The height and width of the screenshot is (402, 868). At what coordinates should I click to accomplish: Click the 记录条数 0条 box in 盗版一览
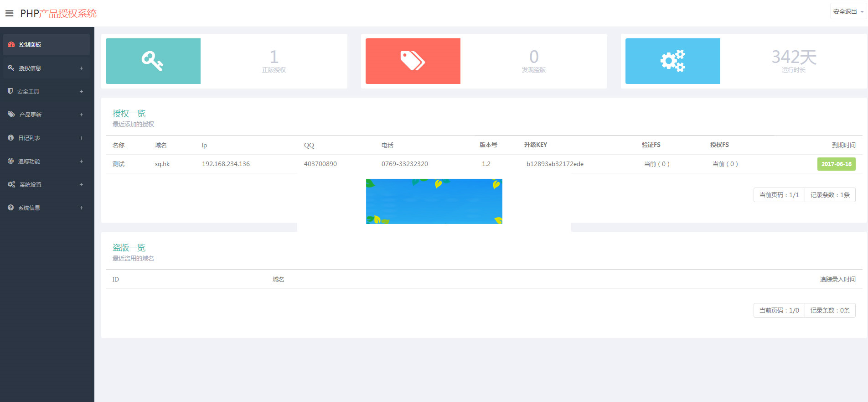pos(830,310)
